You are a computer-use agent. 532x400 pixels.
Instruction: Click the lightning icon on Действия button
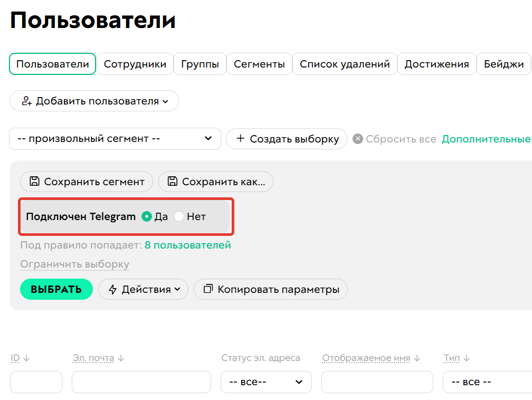coord(114,289)
